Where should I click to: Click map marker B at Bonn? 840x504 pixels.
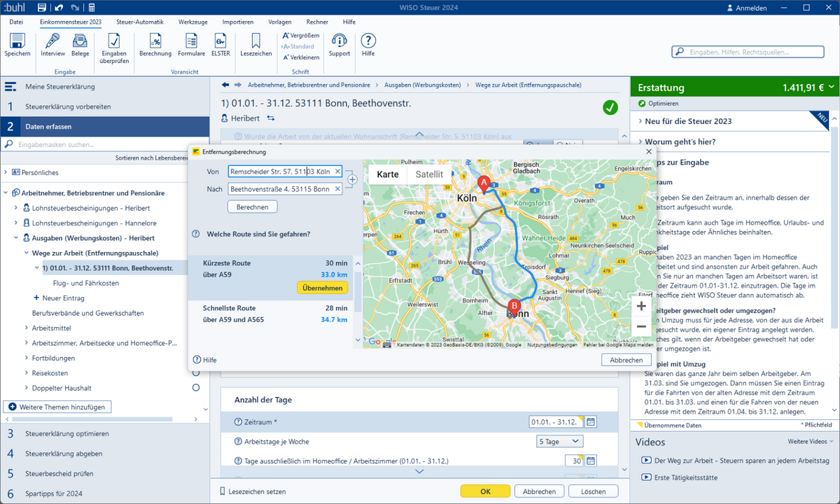click(514, 307)
